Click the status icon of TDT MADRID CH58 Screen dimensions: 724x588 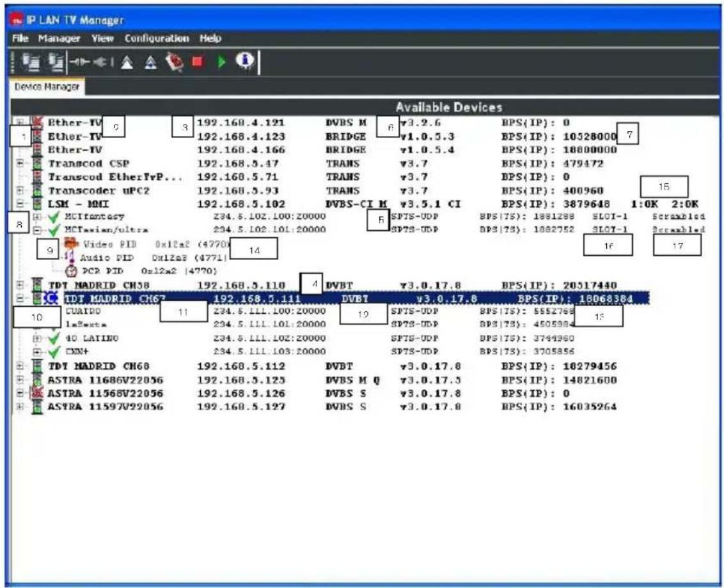(x=37, y=285)
